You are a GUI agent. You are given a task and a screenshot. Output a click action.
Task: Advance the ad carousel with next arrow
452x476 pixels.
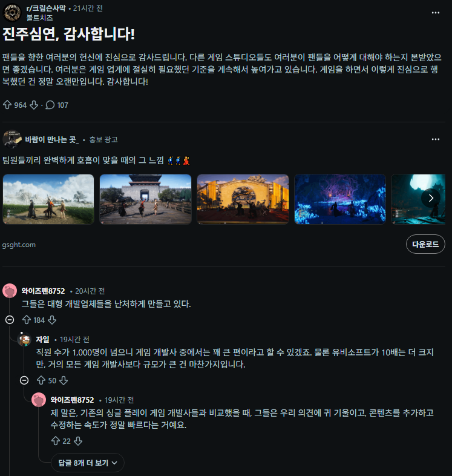[431, 198]
